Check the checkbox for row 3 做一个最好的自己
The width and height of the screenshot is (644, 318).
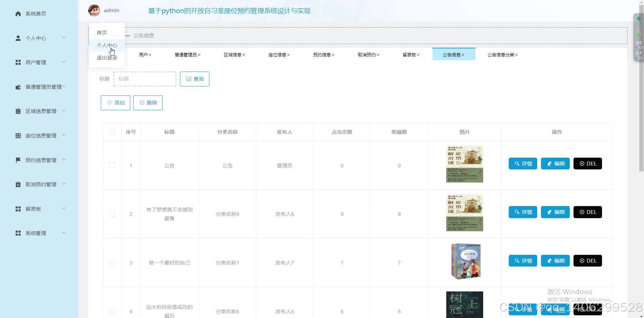pos(112,263)
